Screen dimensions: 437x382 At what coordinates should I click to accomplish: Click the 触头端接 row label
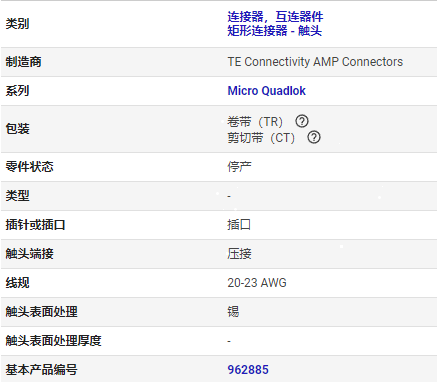pyautogui.click(x=29, y=254)
